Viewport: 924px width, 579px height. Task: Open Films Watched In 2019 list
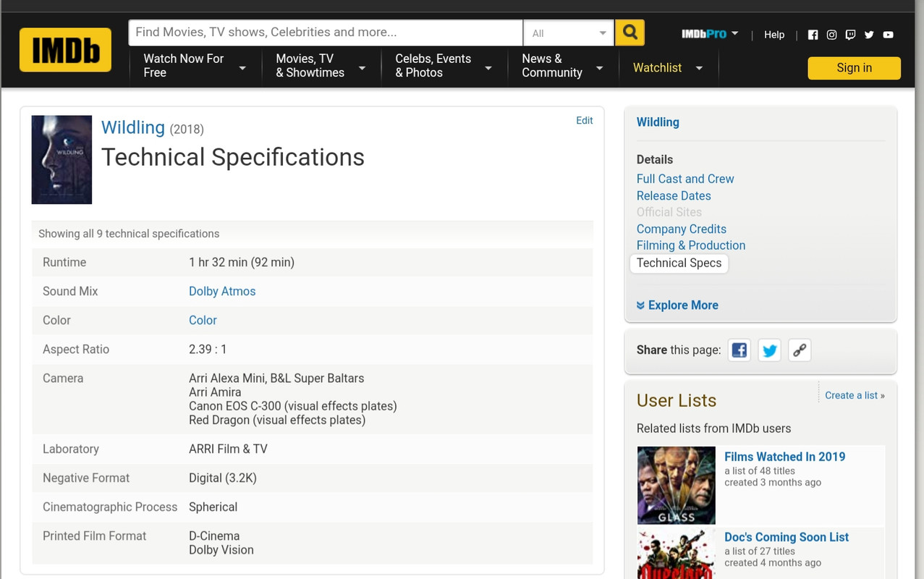tap(785, 457)
